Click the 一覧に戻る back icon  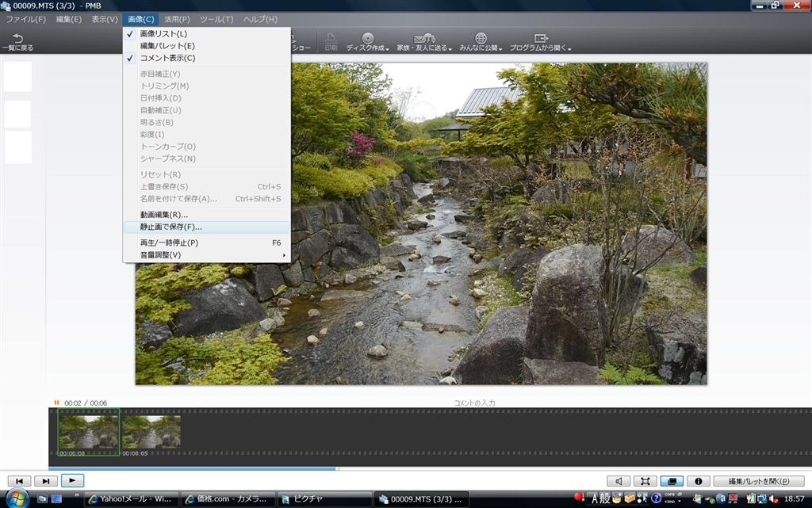(17, 38)
